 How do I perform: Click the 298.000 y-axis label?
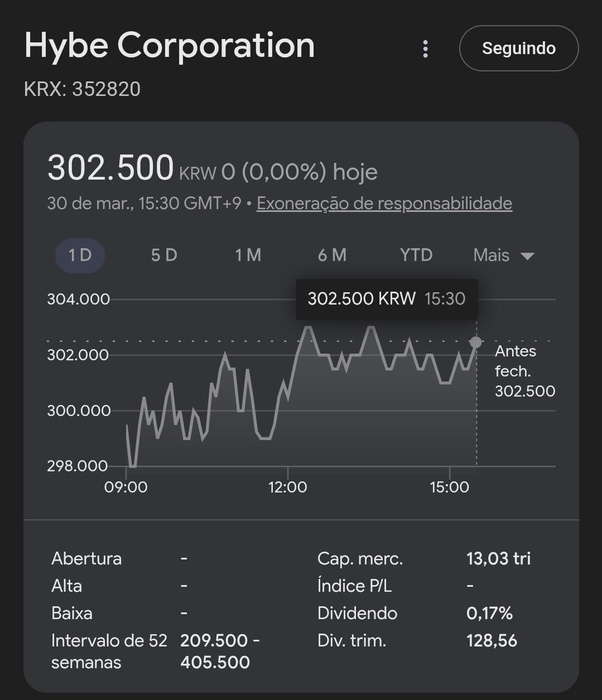coord(77,466)
